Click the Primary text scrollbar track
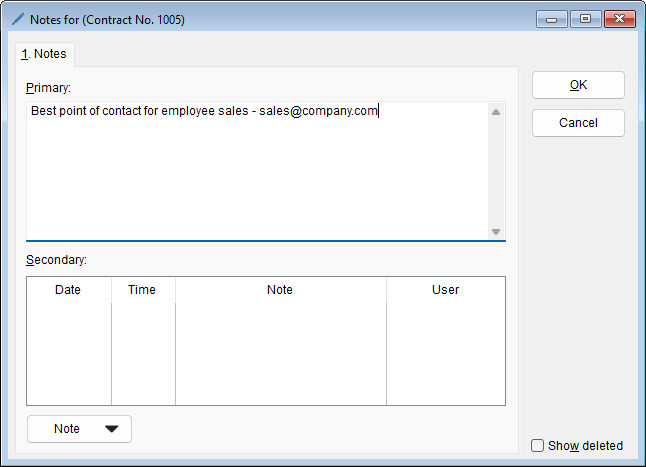Screen dimensions: 646x467 pos(496,170)
